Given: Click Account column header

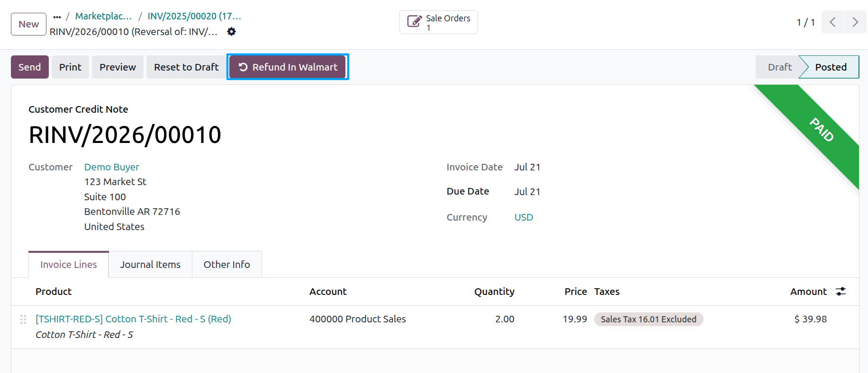Looking at the screenshot, I should [328, 292].
